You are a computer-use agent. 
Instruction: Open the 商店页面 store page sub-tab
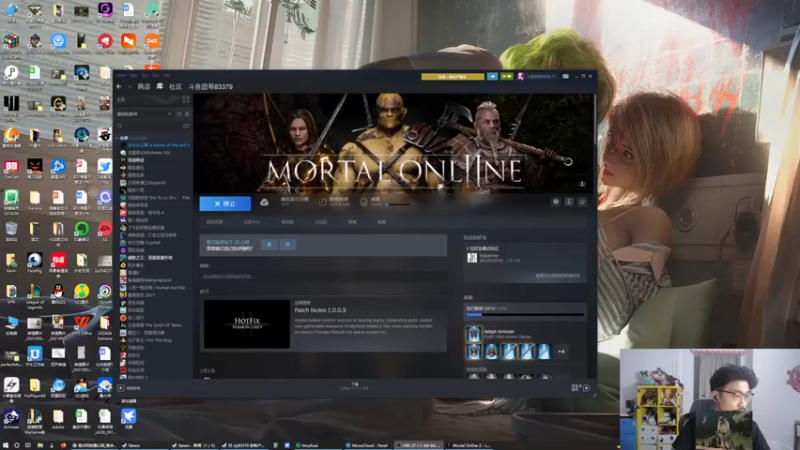click(x=215, y=222)
